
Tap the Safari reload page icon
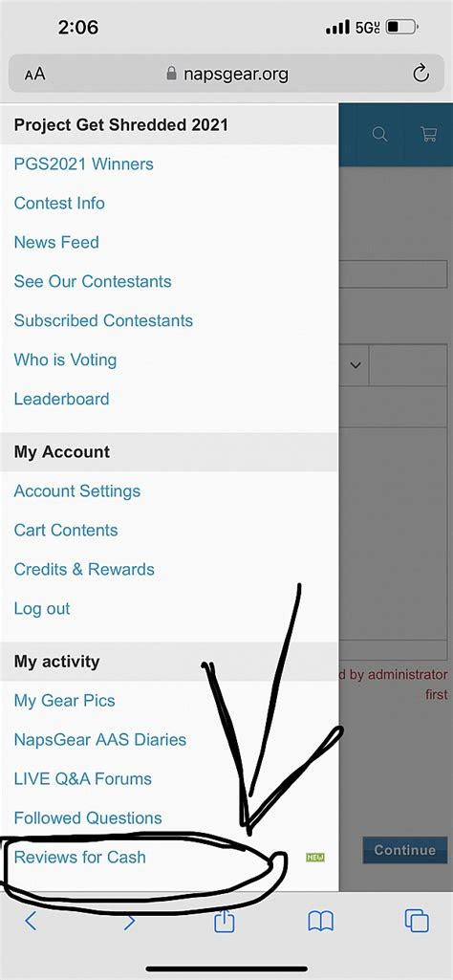coord(421,74)
